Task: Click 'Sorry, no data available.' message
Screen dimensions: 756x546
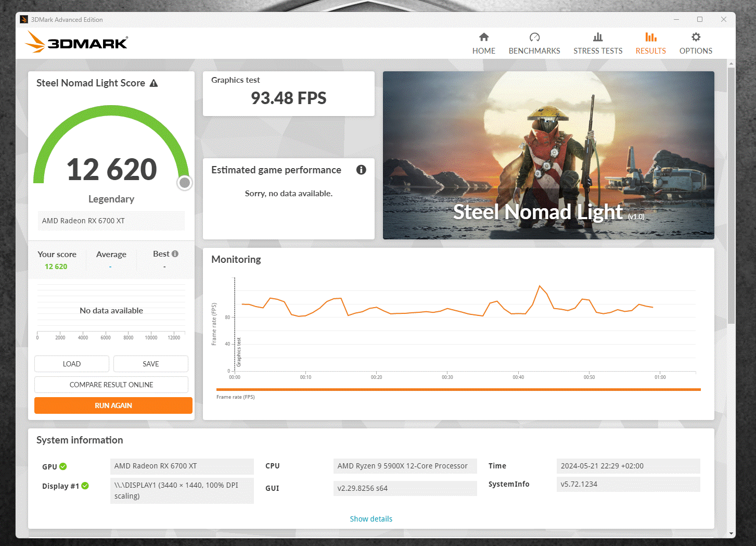Action: [289, 194]
